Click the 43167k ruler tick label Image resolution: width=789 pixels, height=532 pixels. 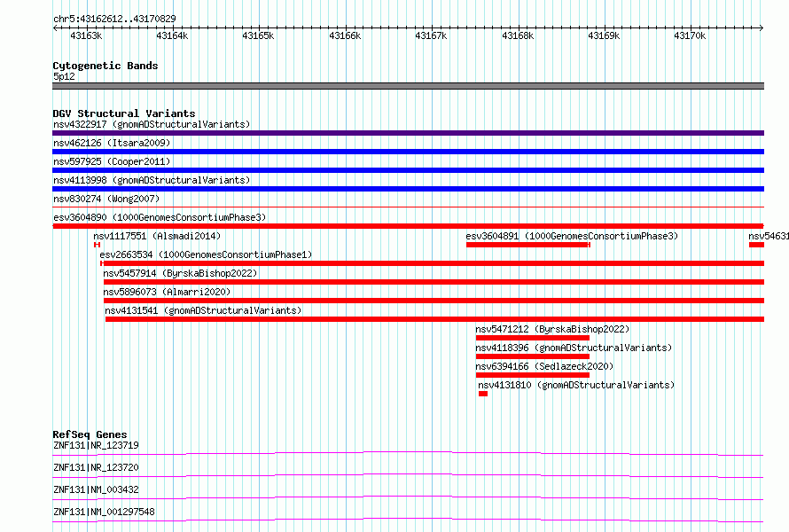(431, 36)
